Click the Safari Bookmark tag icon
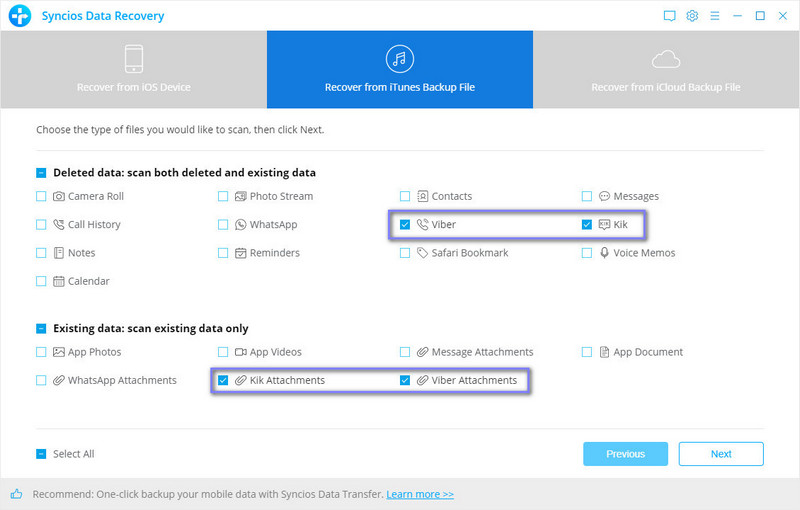 tap(423, 253)
